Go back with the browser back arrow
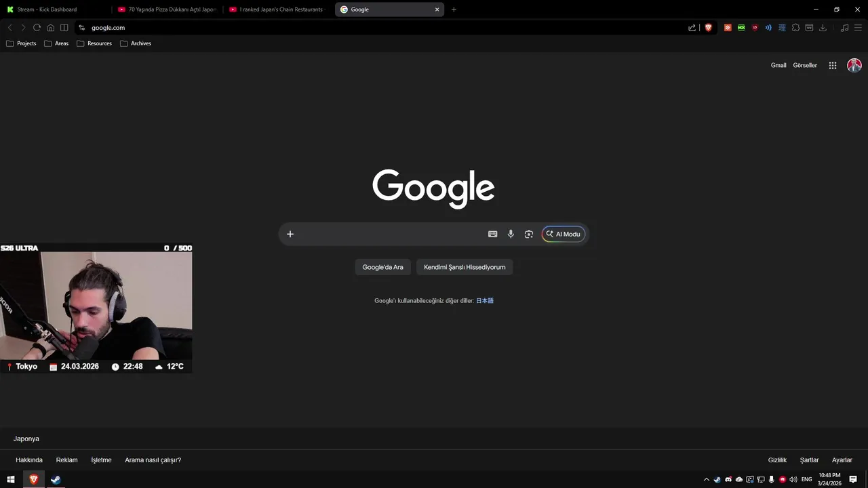 pyautogui.click(x=9, y=28)
